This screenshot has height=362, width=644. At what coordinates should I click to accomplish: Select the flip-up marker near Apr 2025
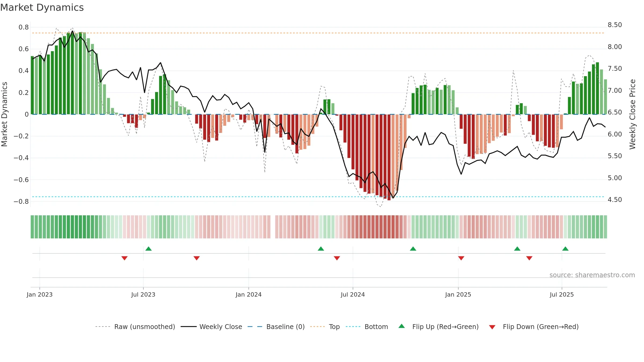point(517,249)
